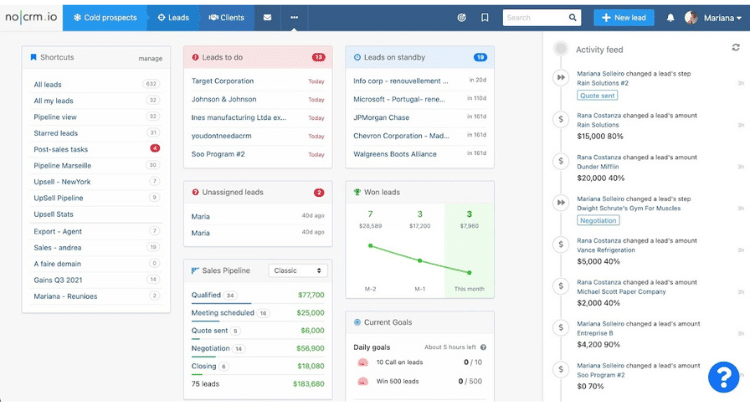Click the Current Goals target icon
Image resolution: width=750 pixels, height=406 pixels.
point(357,322)
